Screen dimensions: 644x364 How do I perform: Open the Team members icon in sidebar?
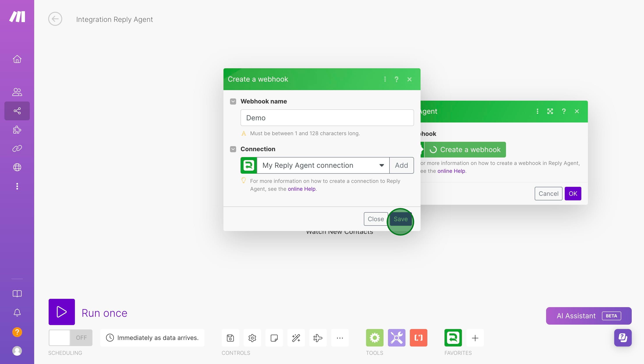17,92
